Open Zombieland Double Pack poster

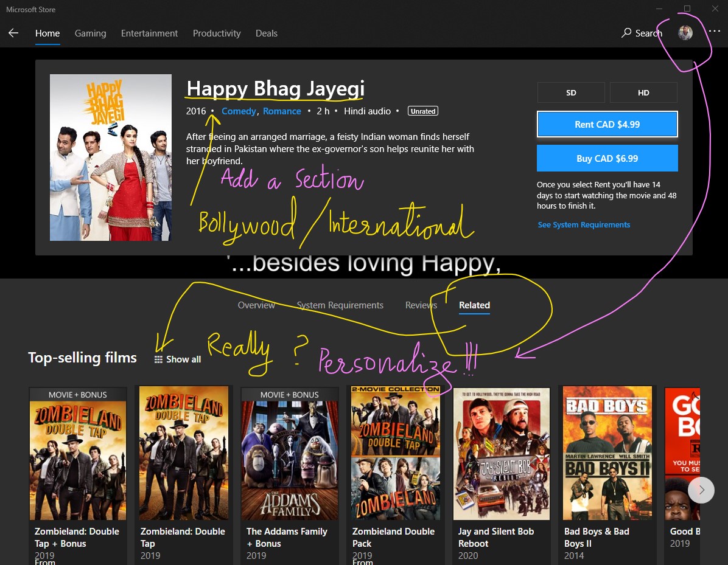point(396,454)
